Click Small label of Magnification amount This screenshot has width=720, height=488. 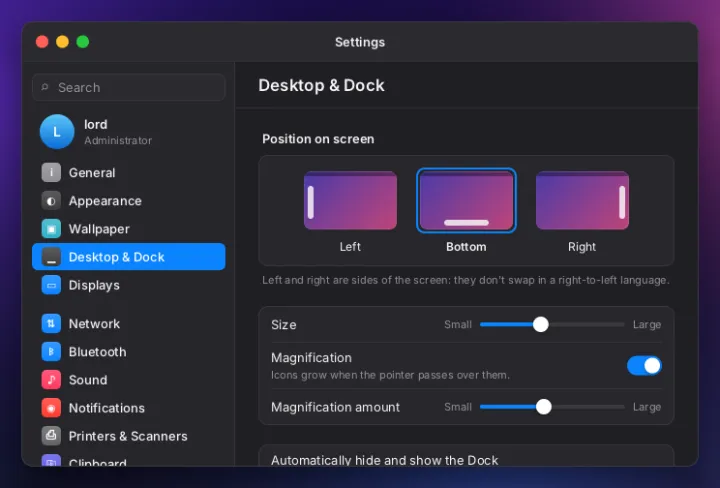coord(458,407)
